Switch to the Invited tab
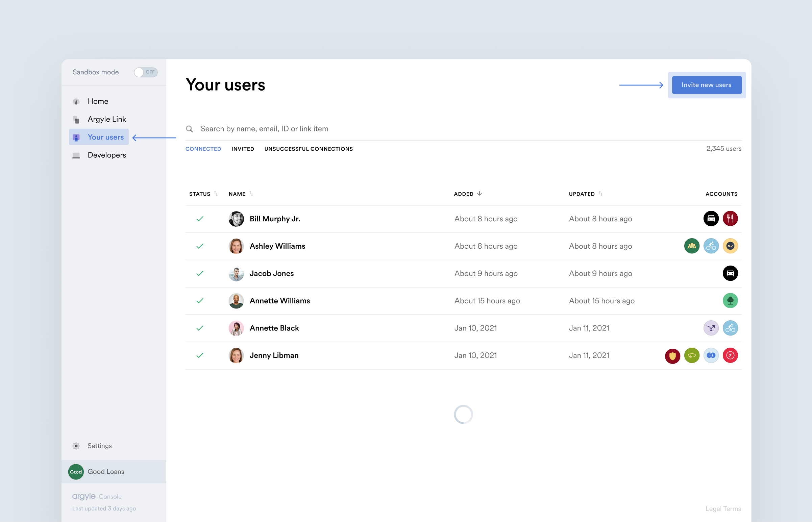This screenshot has height=522, width=812. point(243,149)
